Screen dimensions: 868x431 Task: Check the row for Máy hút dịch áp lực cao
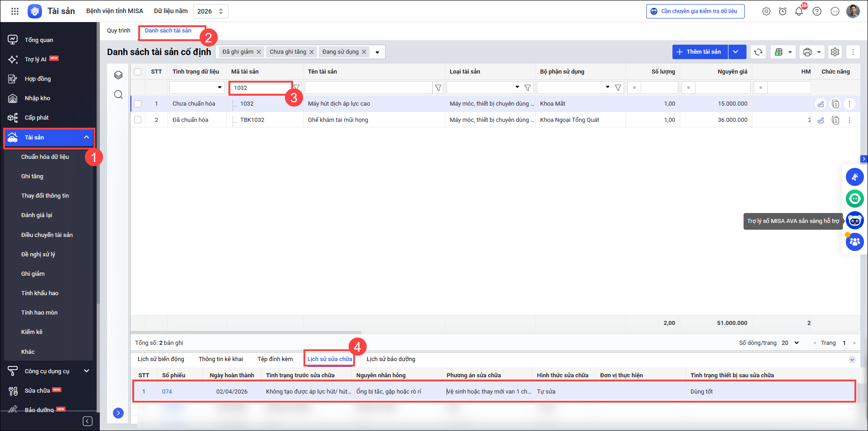138,104
